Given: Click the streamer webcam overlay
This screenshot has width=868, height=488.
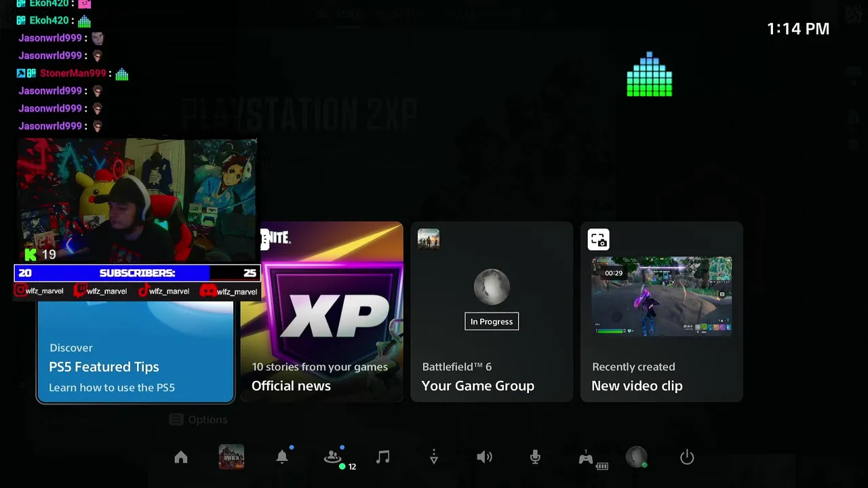Looking at the screenshot, I should click(137, 201).
